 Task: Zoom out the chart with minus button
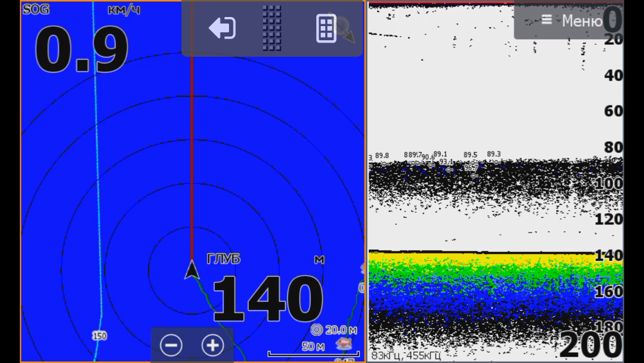point(171,345)
